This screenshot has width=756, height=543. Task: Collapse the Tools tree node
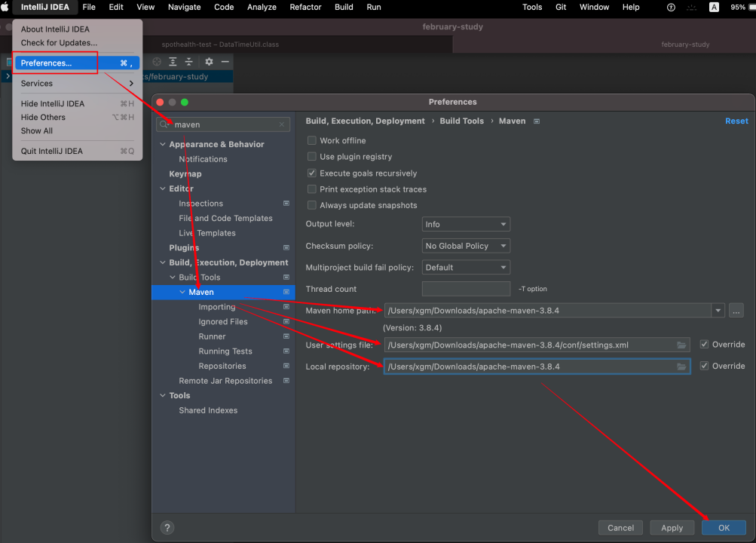(x=163, y=395)
